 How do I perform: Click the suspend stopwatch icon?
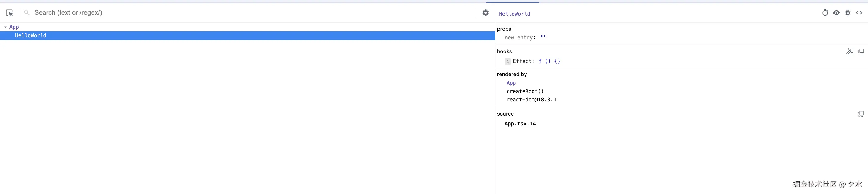point(825,13)
